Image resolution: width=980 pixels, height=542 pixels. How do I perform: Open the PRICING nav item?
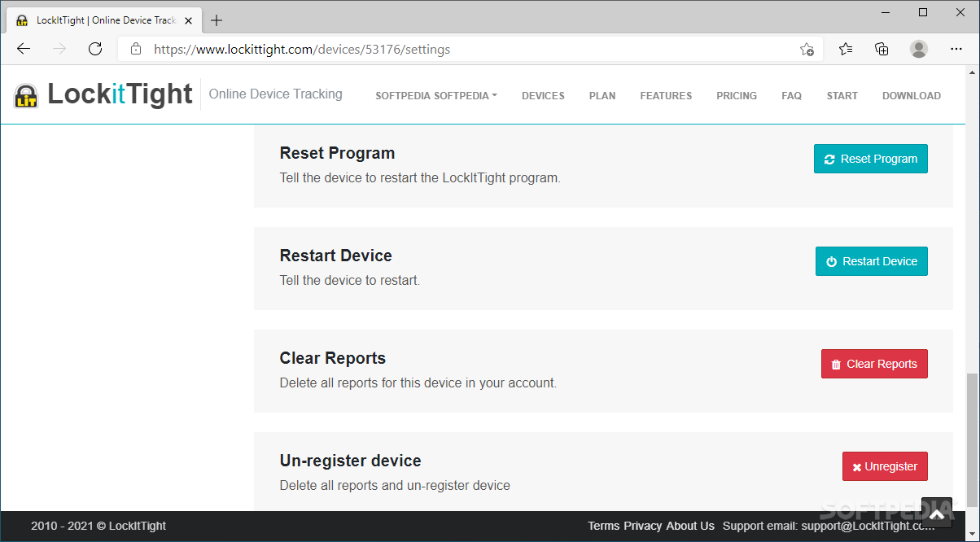point(737,95)
